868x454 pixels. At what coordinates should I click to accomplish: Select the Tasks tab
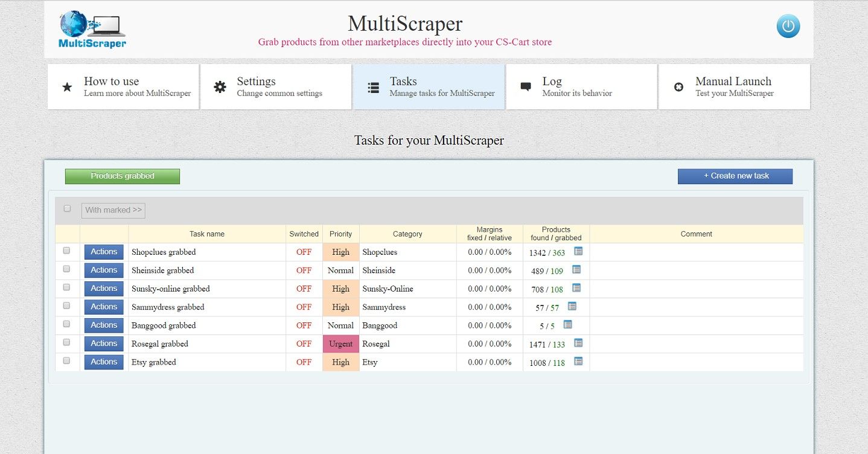click(x=429, y=87)
